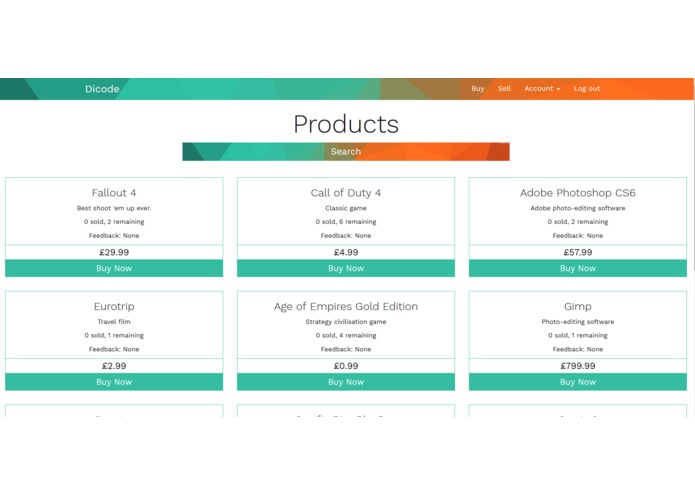
Task: Buy Now for Fallout 4
Action: click(114, 268)
